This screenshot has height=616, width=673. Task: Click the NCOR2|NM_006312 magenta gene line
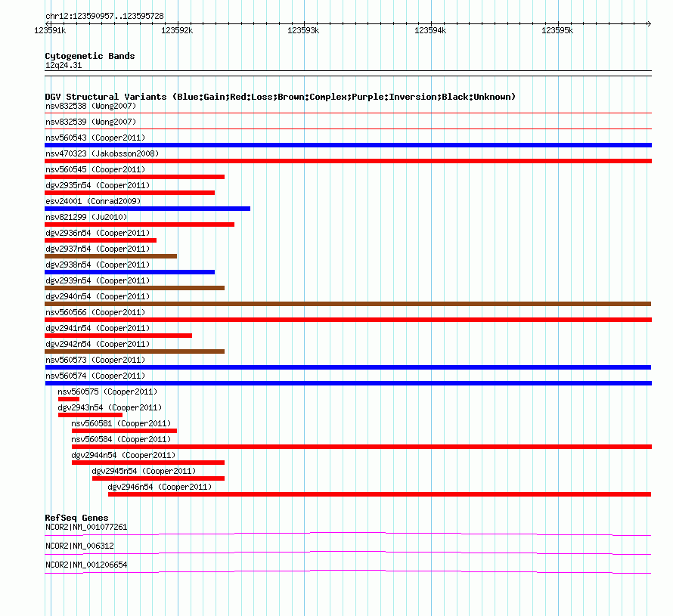(x=348, y=553)
